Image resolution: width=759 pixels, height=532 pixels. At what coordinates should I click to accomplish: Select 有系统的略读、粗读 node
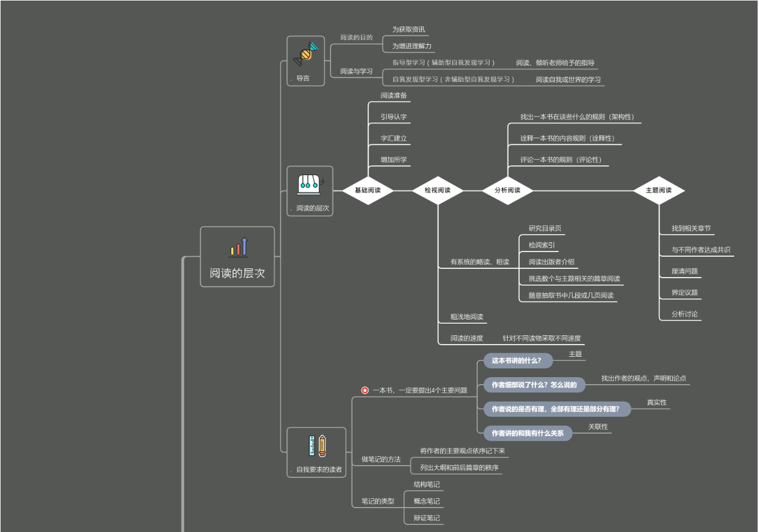[x=480, y=262]
